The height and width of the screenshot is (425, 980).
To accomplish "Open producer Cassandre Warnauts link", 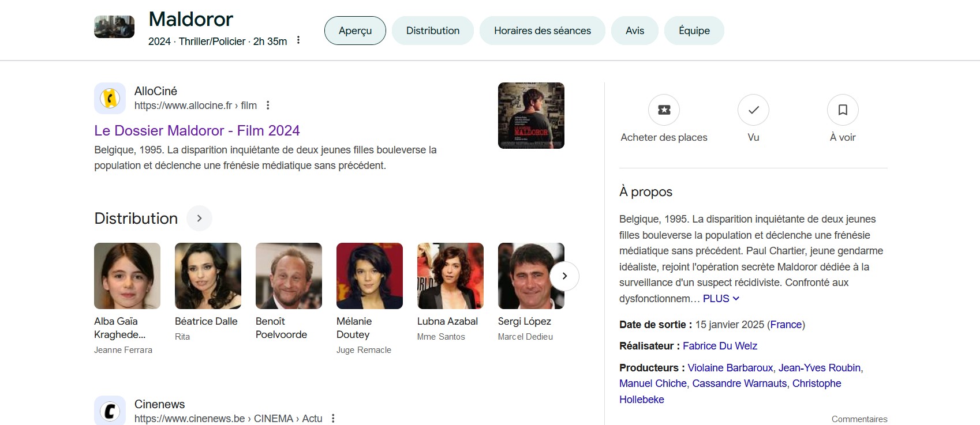I will click(x=739, y=383).
